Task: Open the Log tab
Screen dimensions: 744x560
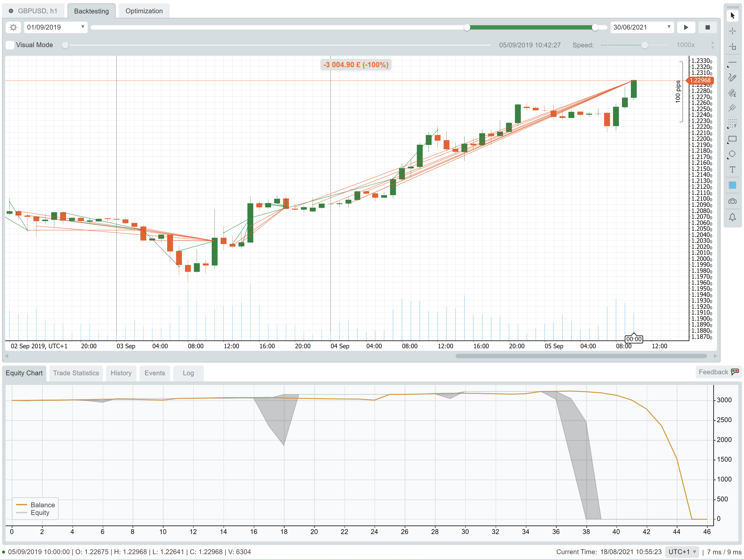Action: 188,373
